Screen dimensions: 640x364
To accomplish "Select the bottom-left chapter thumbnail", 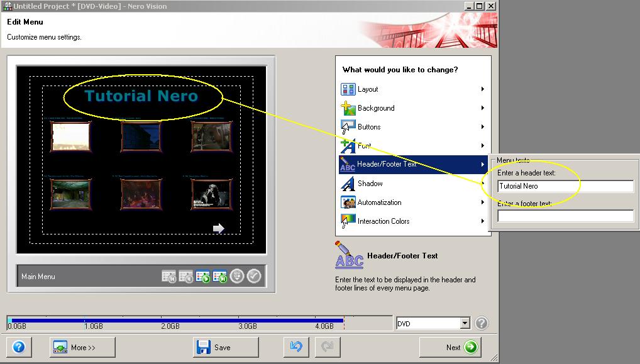I will (x=70, y=194).
